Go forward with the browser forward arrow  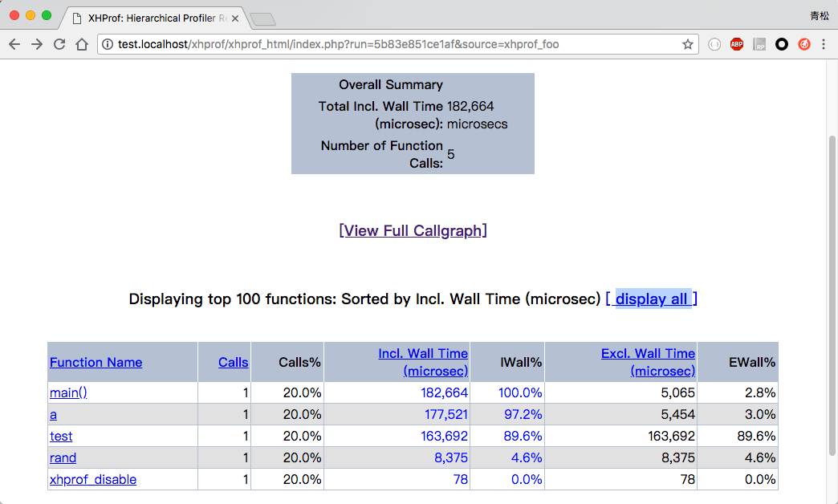pyautogui.click(x=37, y=44)
